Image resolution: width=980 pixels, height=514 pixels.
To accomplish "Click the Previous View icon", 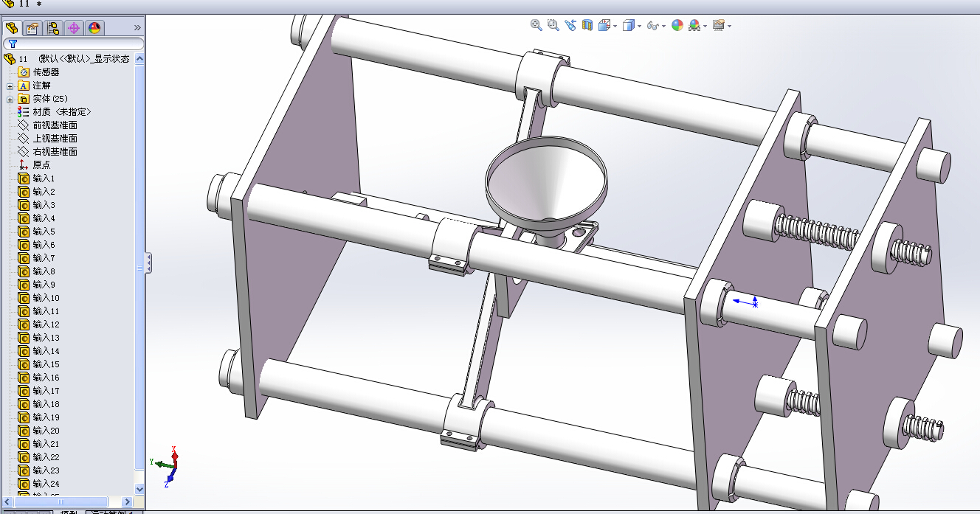I will point(570,25).
